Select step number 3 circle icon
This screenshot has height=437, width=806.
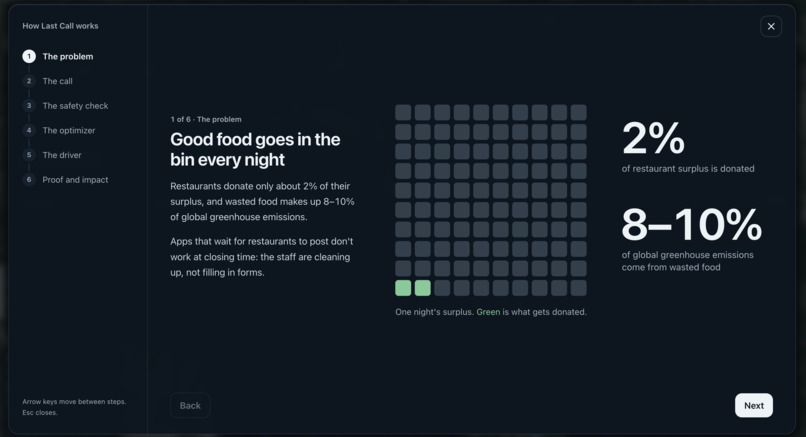pyautogui.click(x=29, y=105)
